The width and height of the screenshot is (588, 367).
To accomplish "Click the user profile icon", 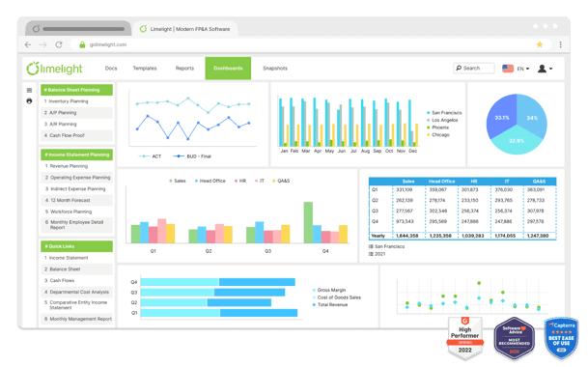I will pyautogui.click(x=542, y=69).
